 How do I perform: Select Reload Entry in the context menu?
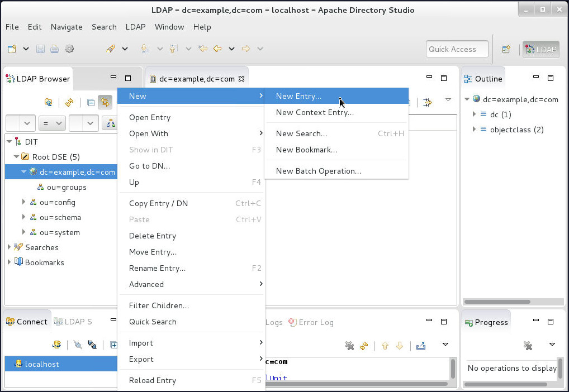click(191, 380)
